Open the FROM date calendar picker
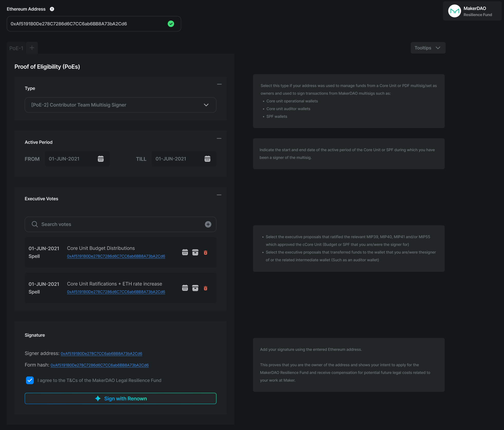The width and height of the screenshot is (504, 430). (101, 159)
